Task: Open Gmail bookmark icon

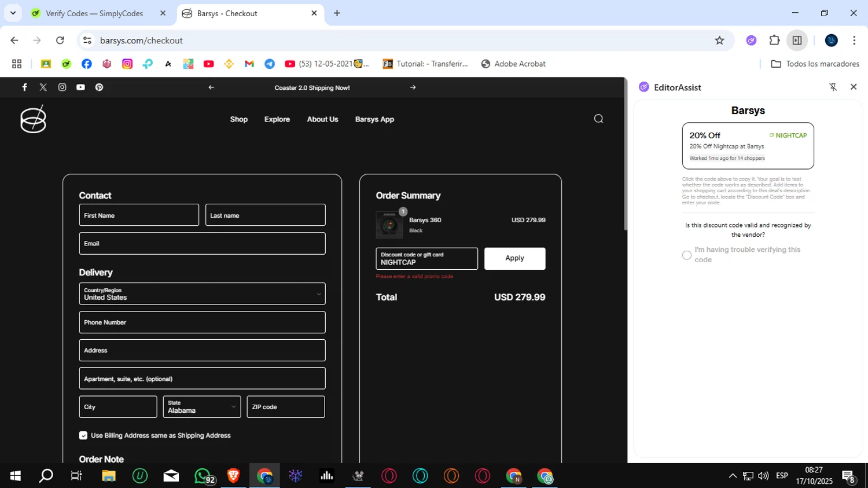Action: (249, 64)
